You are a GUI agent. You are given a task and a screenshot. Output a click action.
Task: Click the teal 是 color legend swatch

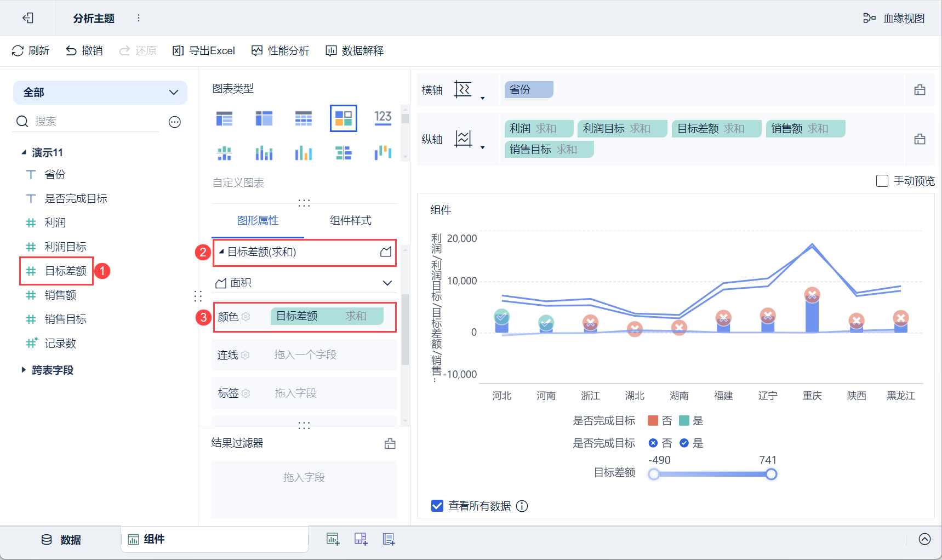(x=684, y=421)
